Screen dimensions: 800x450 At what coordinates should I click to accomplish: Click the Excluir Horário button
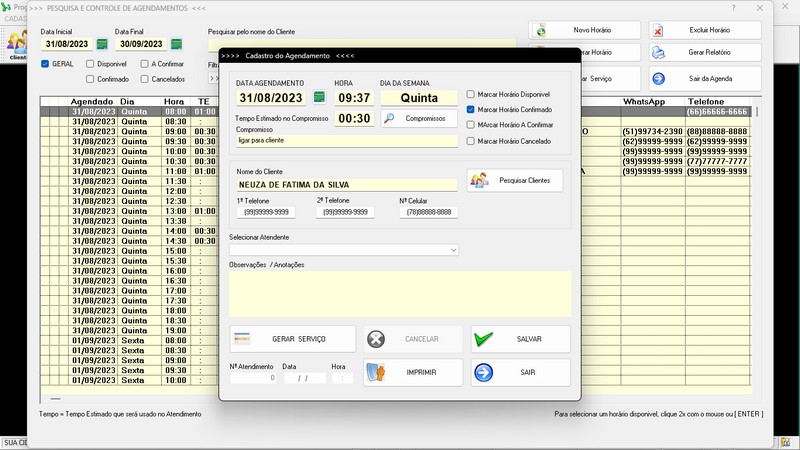705,30
